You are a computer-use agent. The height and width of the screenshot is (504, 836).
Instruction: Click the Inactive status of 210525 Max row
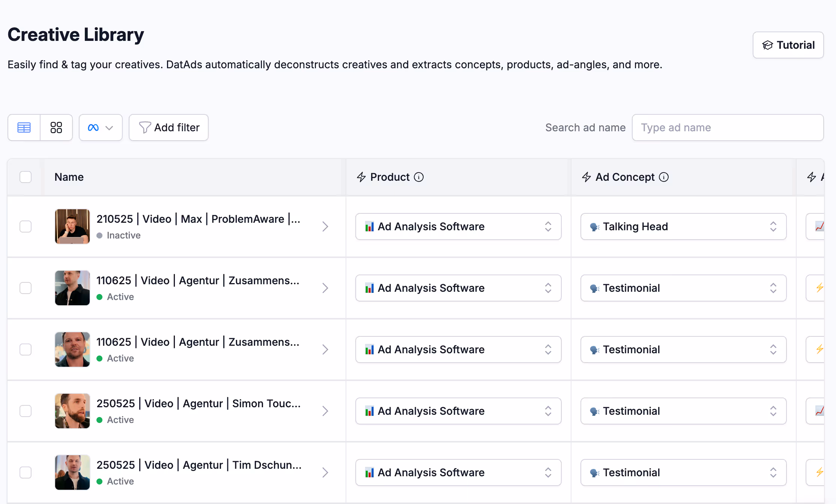[x=124, y=235]
